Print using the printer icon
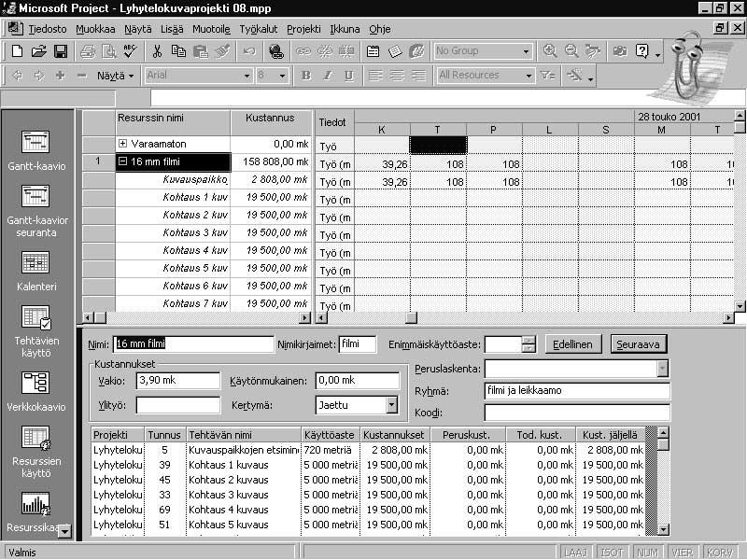 (88, 51)
